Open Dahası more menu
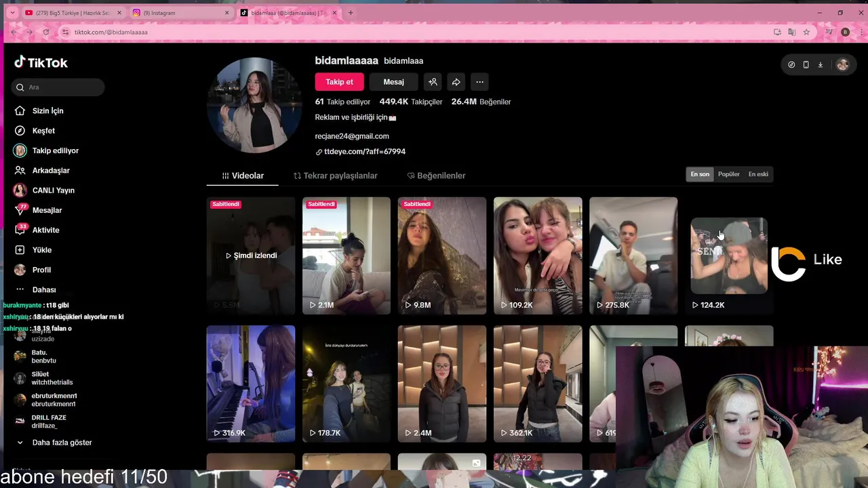Viewport: 868px width, 488px height. [x=35, y=289]
